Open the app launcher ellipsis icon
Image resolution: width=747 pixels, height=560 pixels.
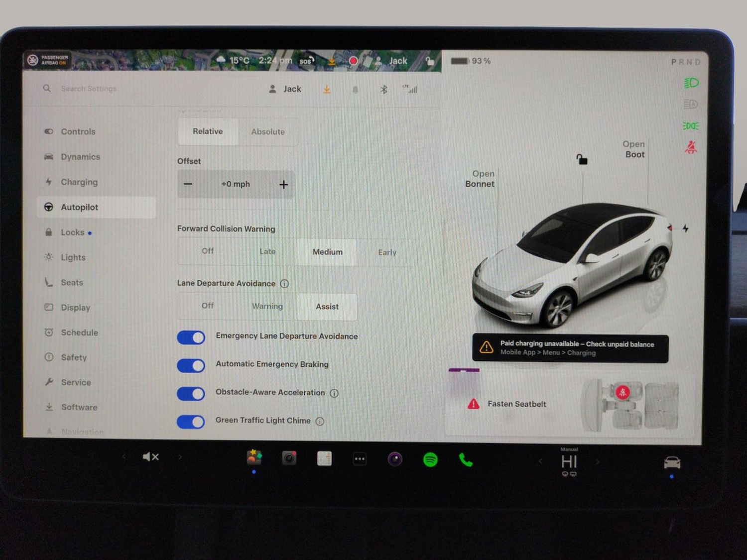click(360, 458)
